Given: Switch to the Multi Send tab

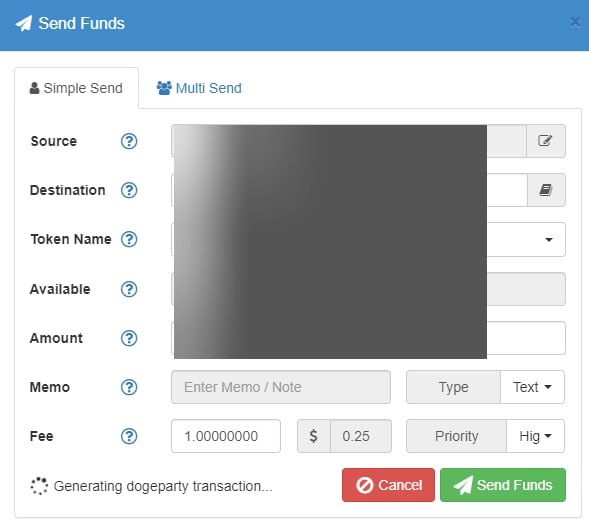Looking at the screenshot, I should tap(199, 88).
